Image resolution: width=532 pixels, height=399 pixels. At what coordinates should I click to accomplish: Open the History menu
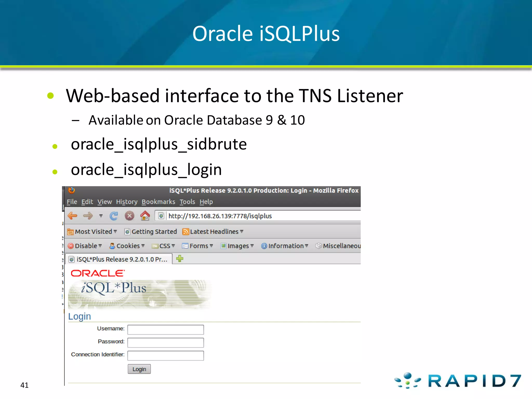click(127, 202)
